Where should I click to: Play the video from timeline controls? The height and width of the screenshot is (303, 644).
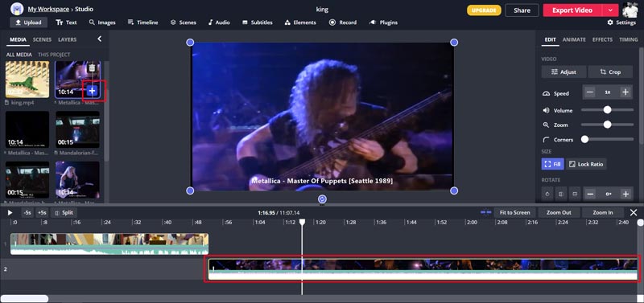pyautogui.click(x=10, y=213)
